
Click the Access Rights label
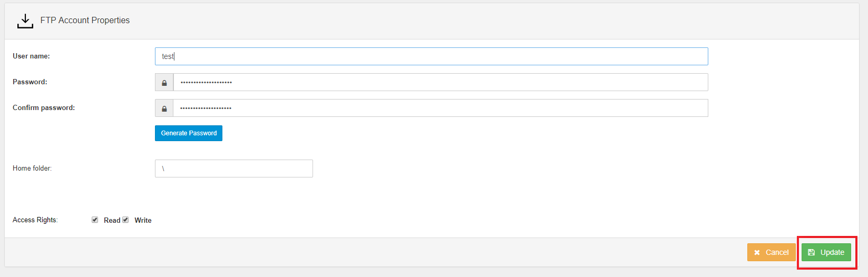(35, 220)
